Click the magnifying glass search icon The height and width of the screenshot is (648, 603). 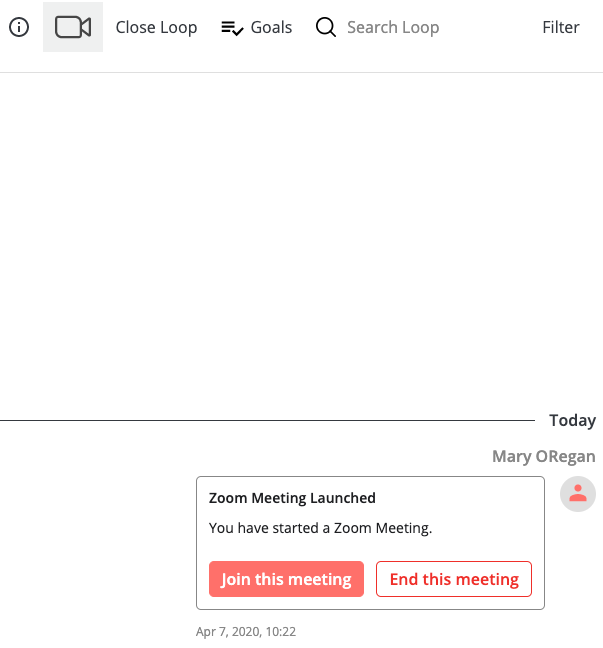coord(326,28)
